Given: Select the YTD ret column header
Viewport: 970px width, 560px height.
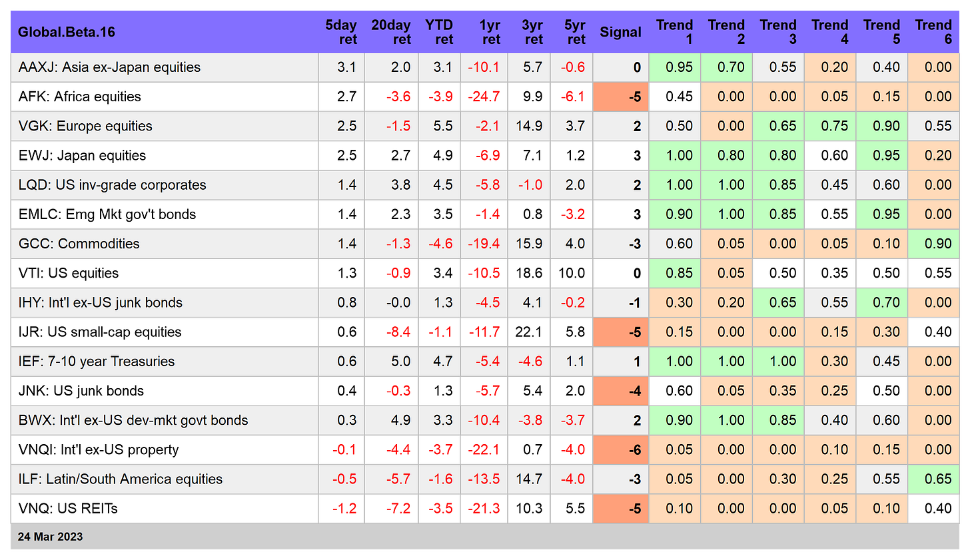Looking at the screenshot, I should [439, 32].
